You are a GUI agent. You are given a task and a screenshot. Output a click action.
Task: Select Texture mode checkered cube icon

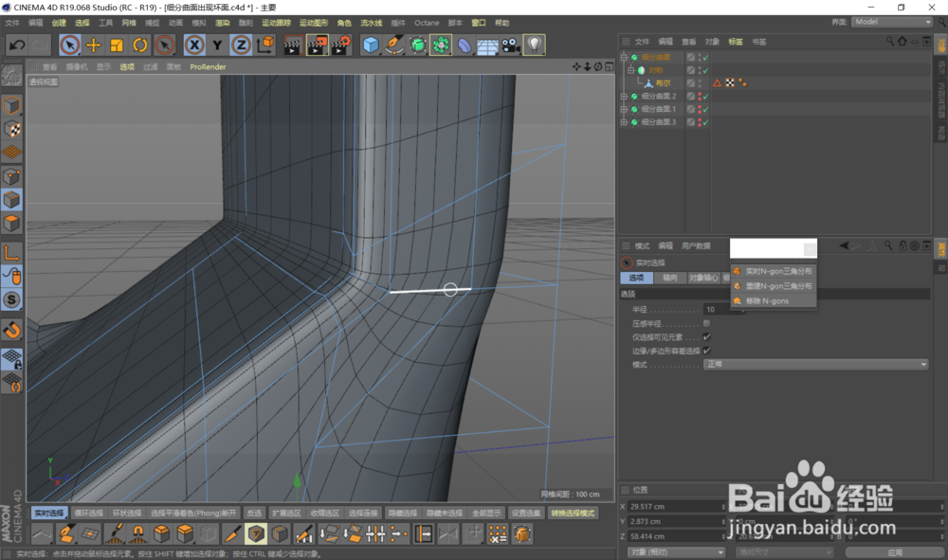coord(12,129)
